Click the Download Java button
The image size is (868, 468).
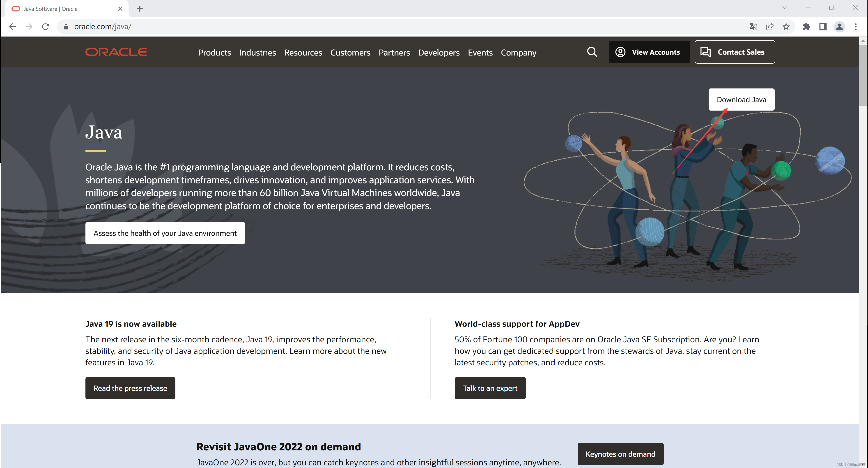click(741, 100)
